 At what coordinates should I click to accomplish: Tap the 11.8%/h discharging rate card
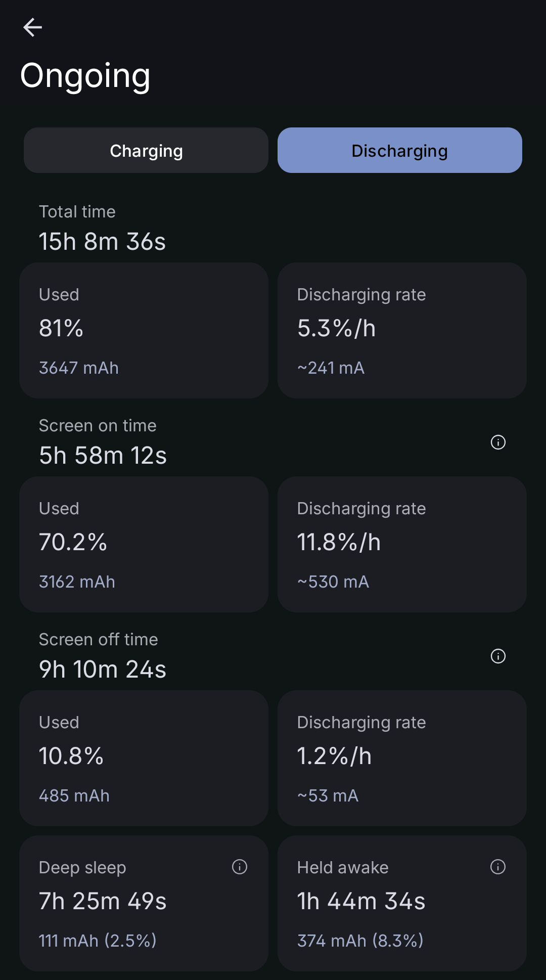coord(402,544)
